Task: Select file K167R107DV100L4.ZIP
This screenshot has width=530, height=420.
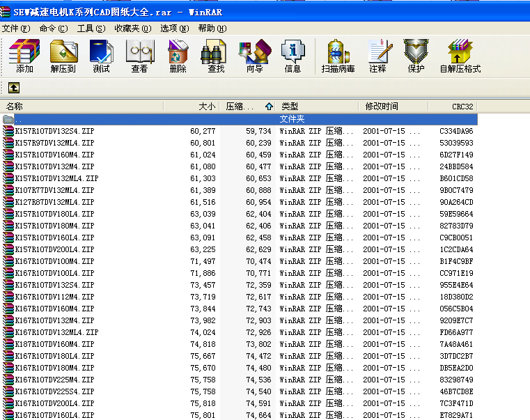Action: (55, 273)
